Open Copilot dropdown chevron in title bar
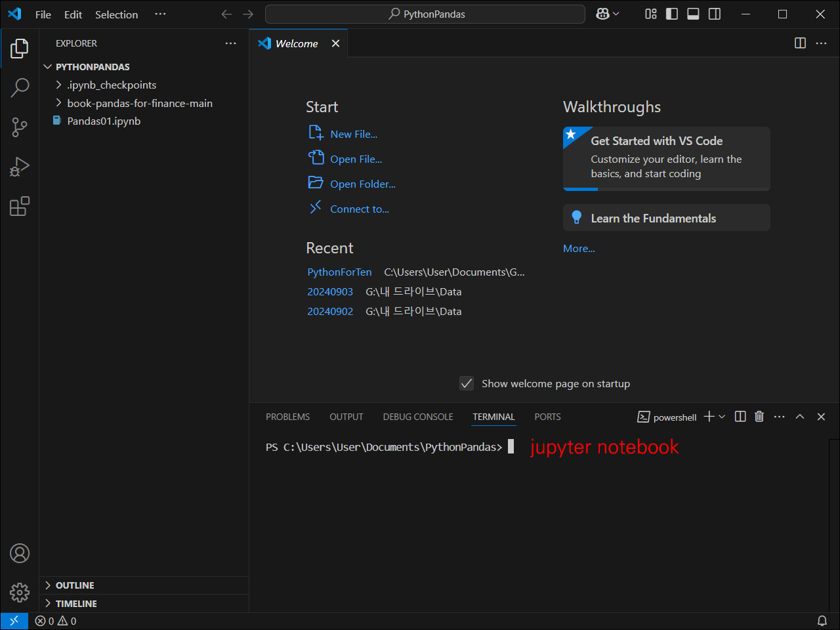840x630 pixels. tap(616, 14)
